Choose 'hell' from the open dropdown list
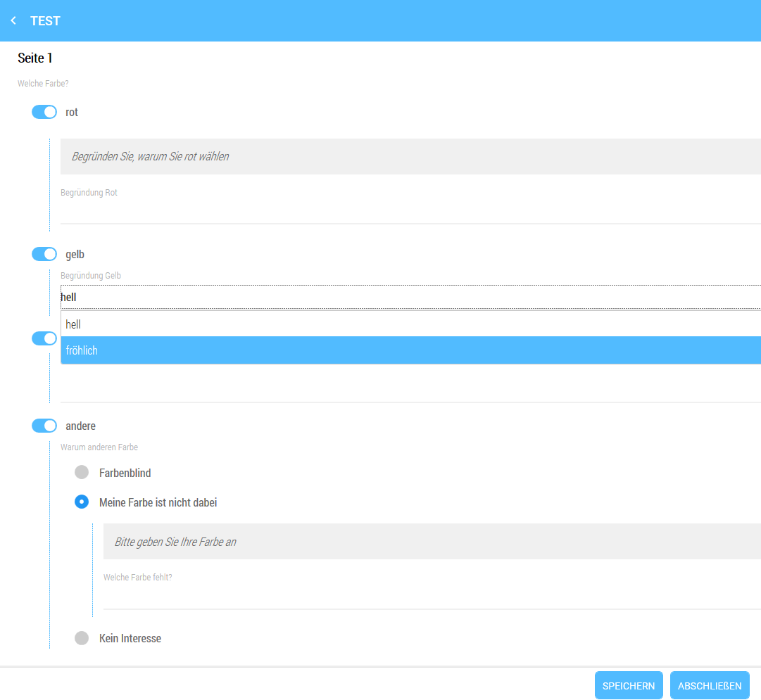This screenshot has width=761, height=700. tap(410, 324)
